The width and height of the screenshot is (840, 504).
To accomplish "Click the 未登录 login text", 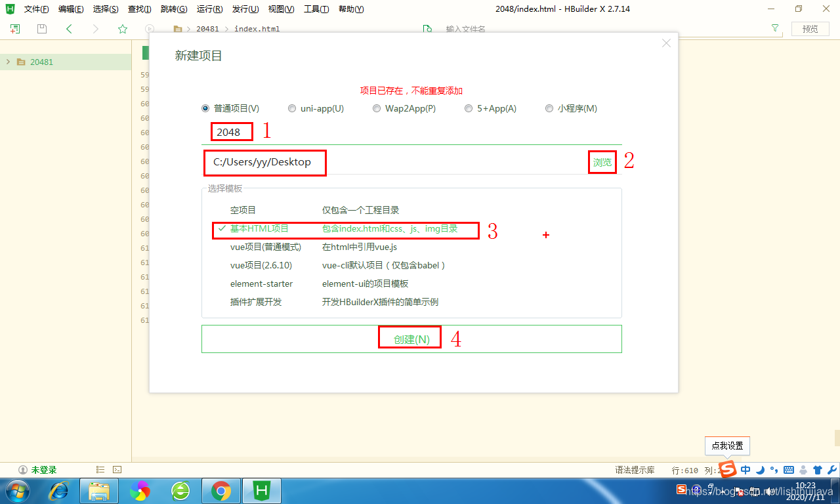I will click(x=43, y=470).
